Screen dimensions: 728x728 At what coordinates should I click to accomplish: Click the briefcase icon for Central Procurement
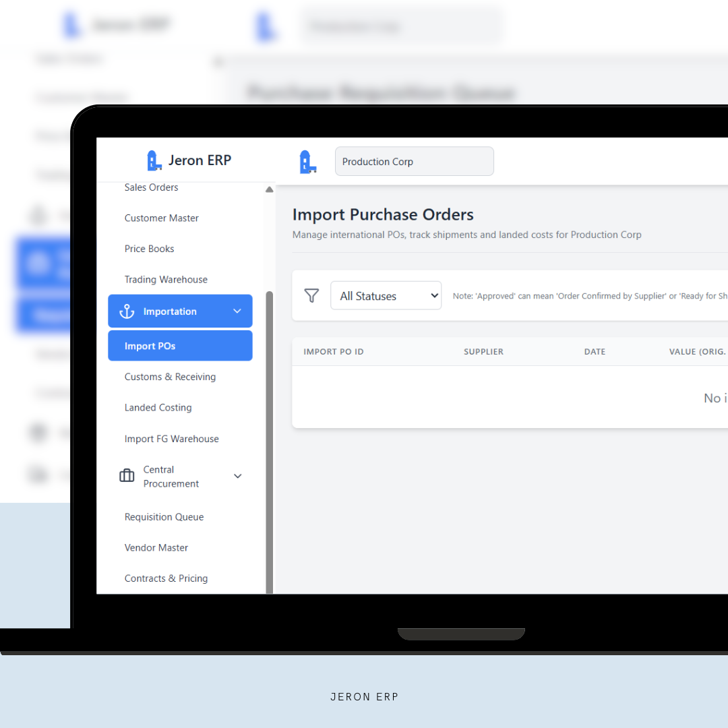[127, 476]
